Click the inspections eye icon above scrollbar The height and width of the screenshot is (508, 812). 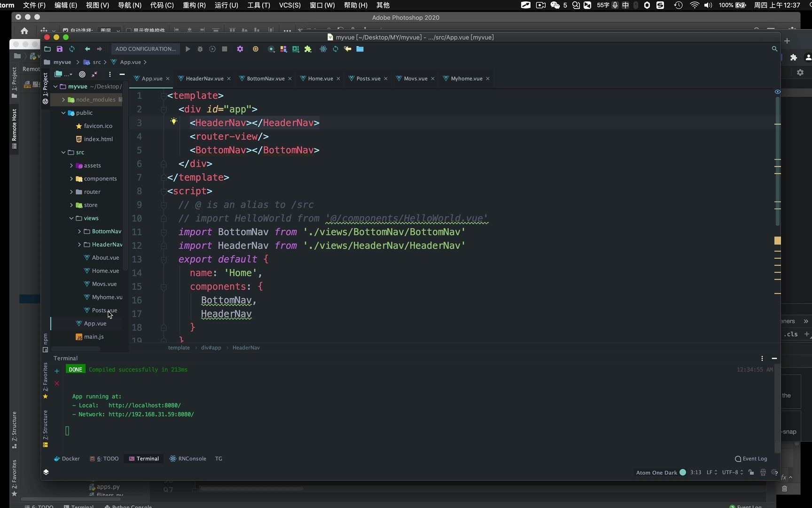[777, 92]
